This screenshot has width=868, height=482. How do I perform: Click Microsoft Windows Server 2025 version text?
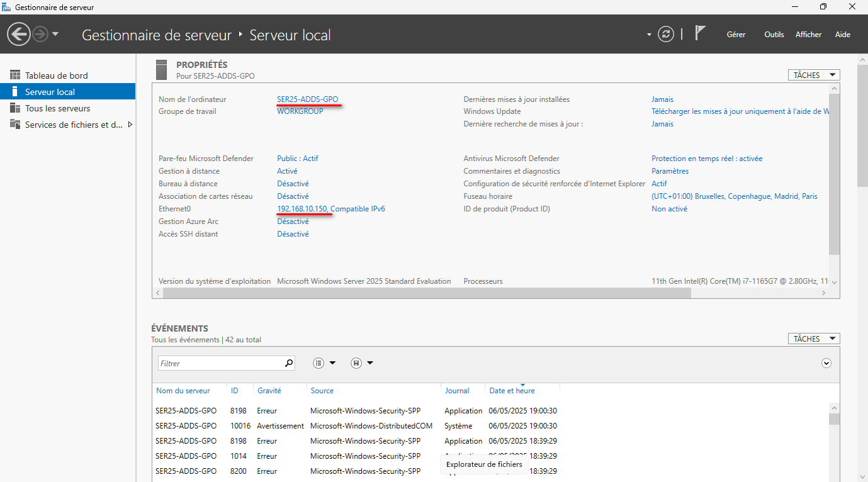point(364,281)
